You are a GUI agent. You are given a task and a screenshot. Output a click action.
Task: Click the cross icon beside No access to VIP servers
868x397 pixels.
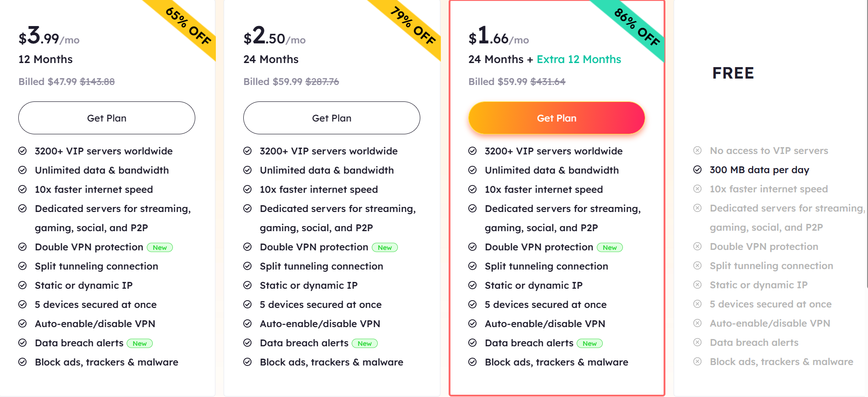coord(697,151)
